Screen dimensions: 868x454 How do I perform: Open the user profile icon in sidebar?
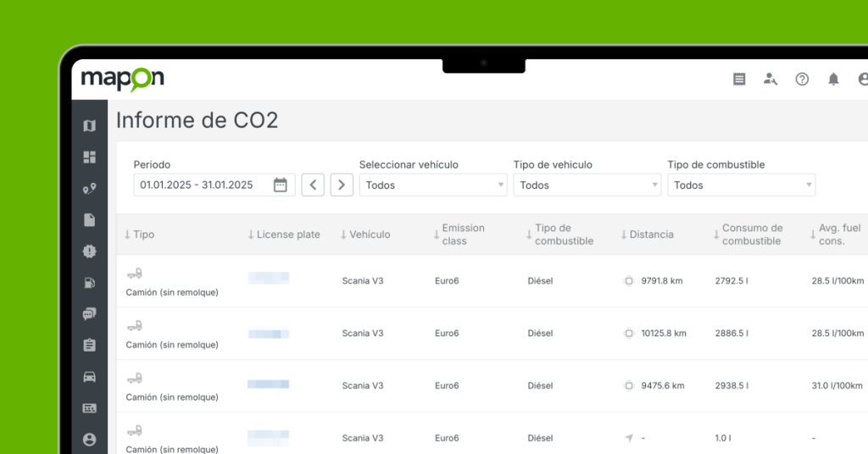point(89,440)
